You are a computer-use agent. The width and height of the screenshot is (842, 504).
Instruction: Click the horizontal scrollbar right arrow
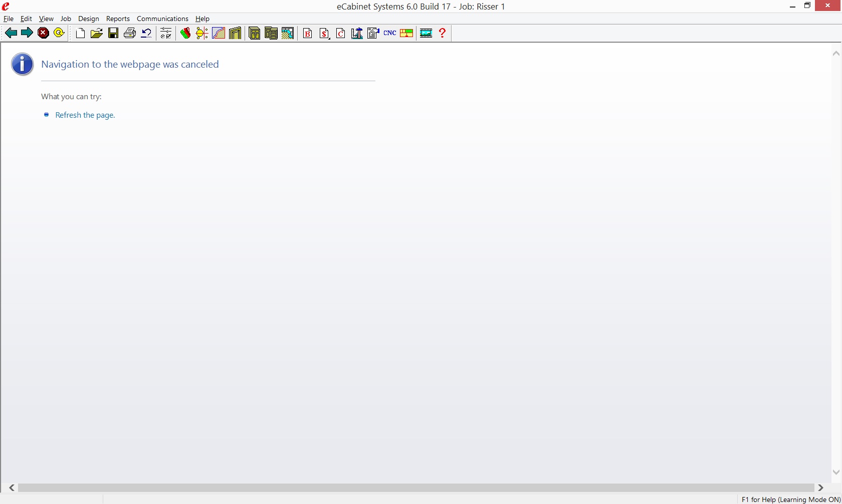[820, 487]
